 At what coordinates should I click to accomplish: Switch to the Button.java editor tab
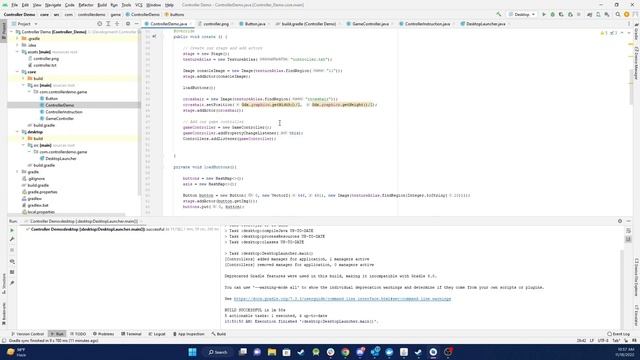[x=255, y=24]
